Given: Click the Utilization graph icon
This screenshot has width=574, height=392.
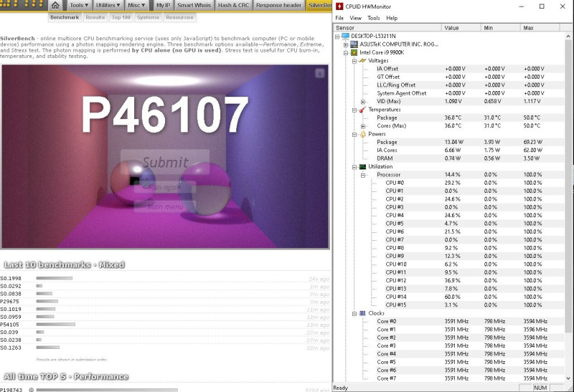Looking at the screenshot, I should [362, 167].
